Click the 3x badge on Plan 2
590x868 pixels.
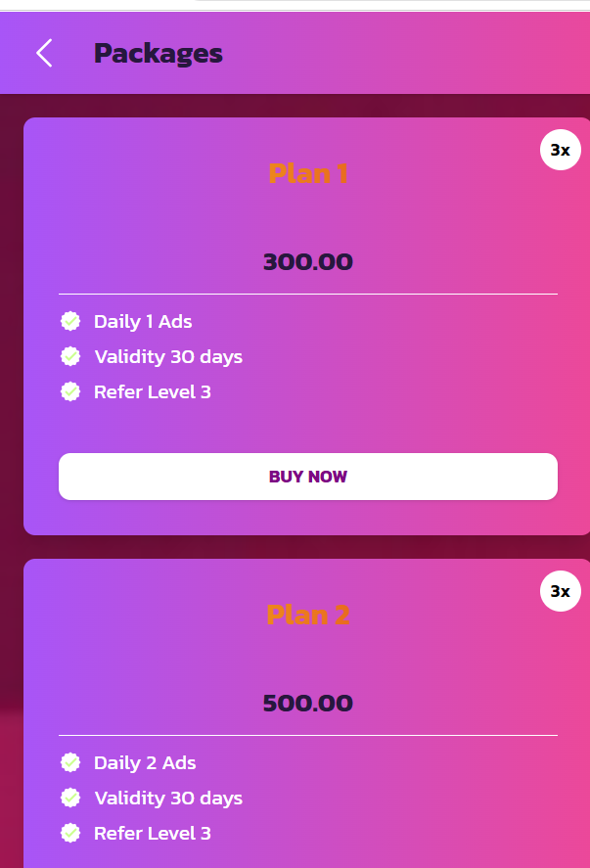coord(560,591)
